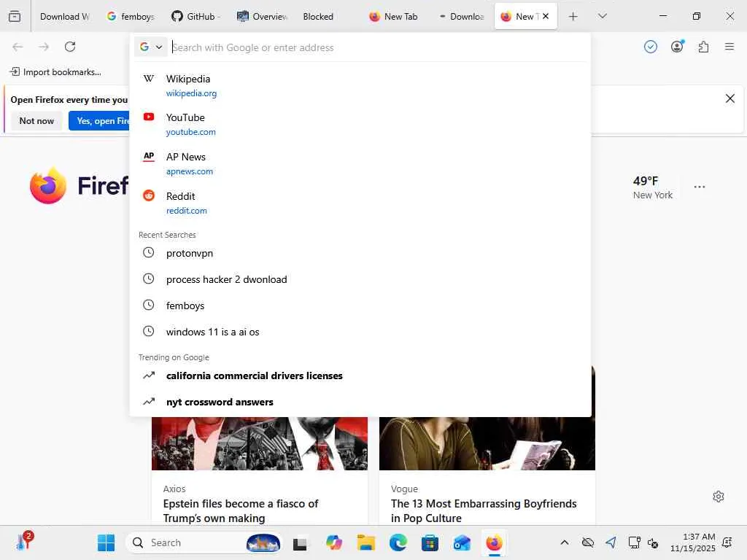Open the search engine selector dropdown
The image size is (747, 560).
pyautogui.click(x=151, y=47)
